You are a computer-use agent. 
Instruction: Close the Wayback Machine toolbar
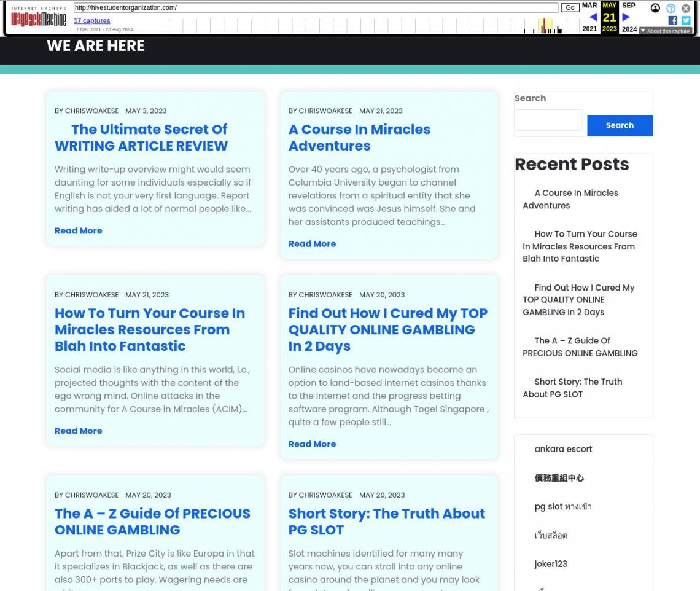click(686, 8)
